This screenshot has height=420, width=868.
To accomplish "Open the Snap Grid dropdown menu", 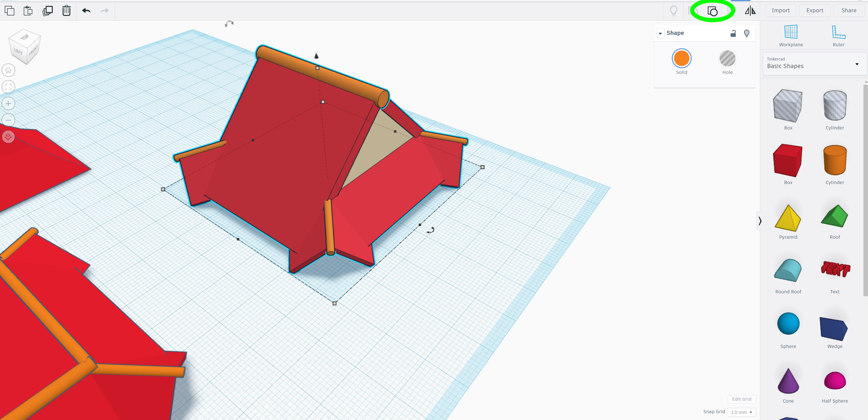I will click(742, 412).
